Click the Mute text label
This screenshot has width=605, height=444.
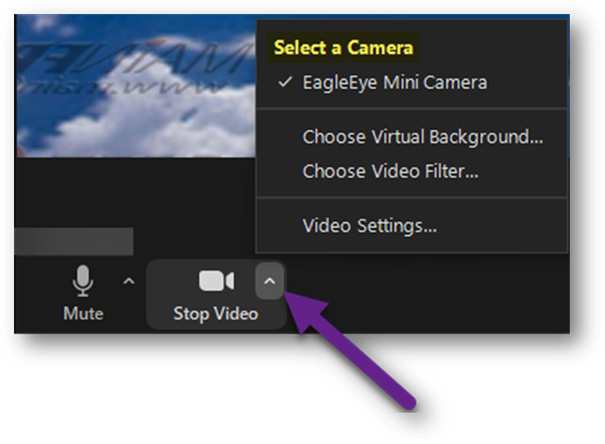pyautogui.click(x=83, y=314)
